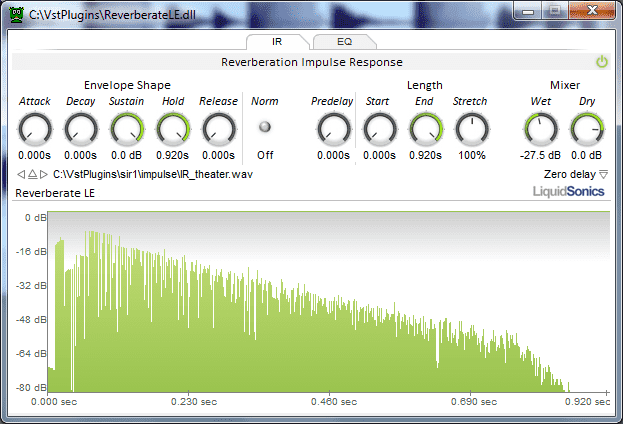Click the Release knob
The height and width of the screenshot is (424, 623).
click(x=218, y=128)
